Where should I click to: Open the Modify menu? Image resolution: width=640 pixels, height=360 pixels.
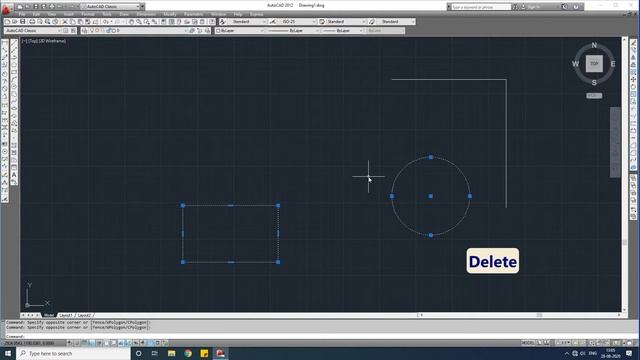click(x=169, y=14)
